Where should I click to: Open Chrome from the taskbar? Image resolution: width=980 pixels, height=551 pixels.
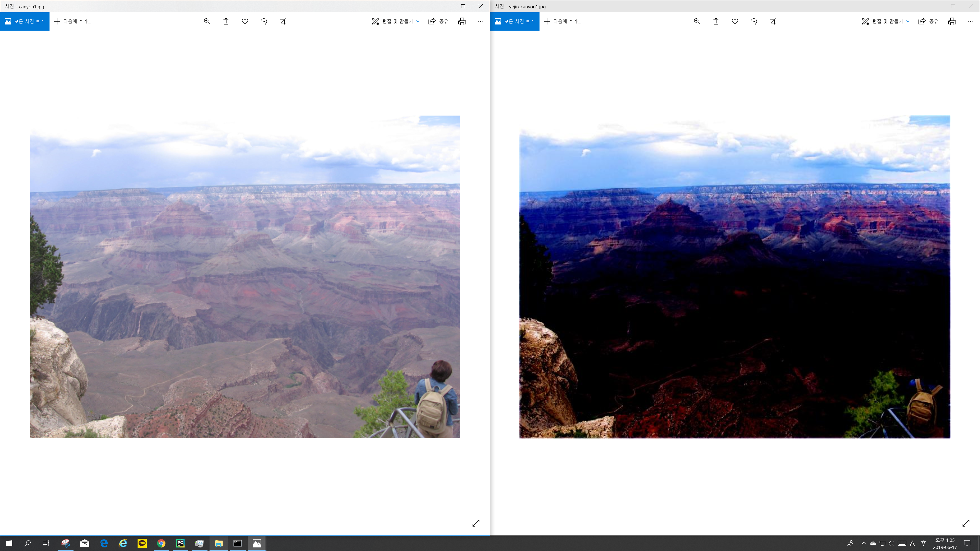pyautogui.click(x=161, y=543)
